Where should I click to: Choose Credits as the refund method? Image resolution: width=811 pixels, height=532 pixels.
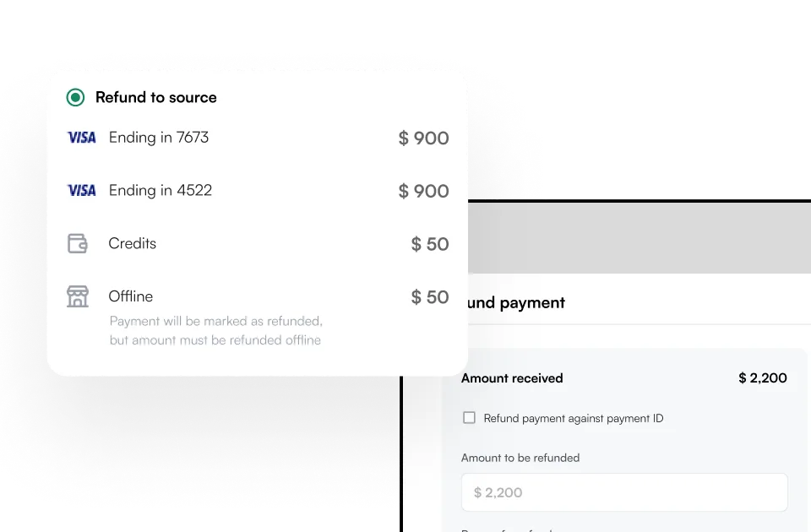tap(133, 243)
